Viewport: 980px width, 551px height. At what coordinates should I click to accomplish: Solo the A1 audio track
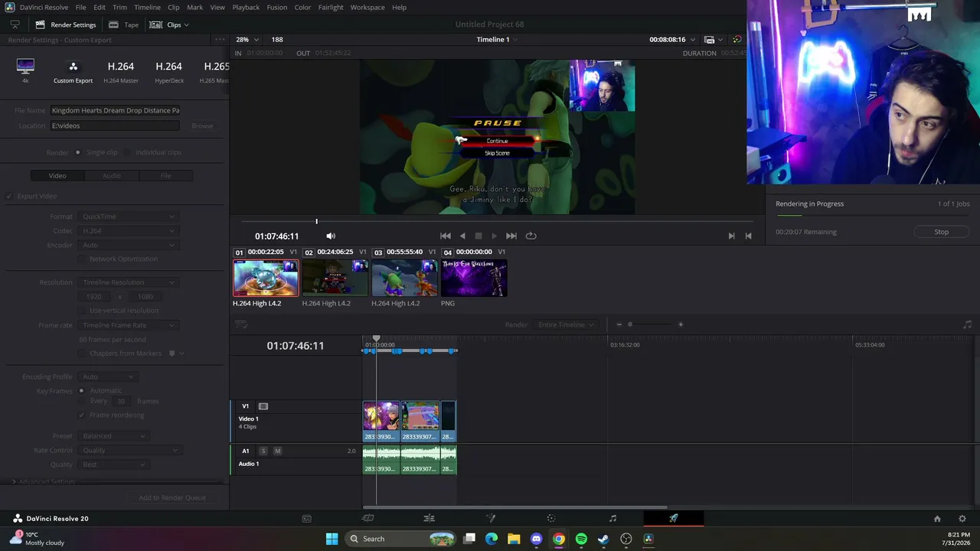tap(263, 452)
